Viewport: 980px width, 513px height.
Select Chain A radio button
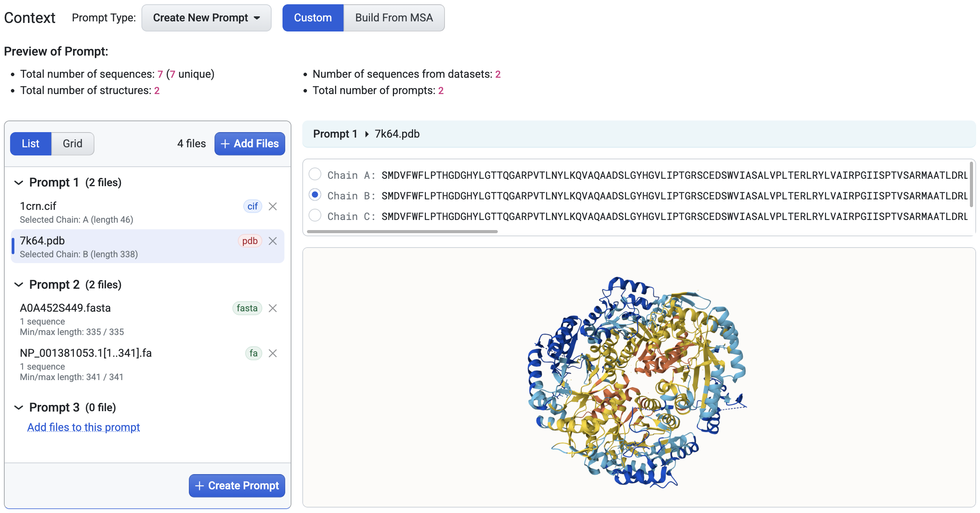point(315,174)
